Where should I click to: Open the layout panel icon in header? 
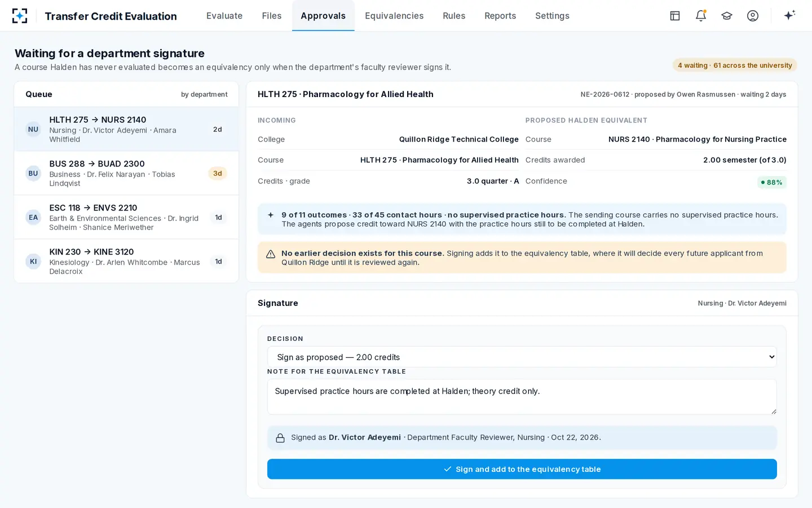point(675,16)
